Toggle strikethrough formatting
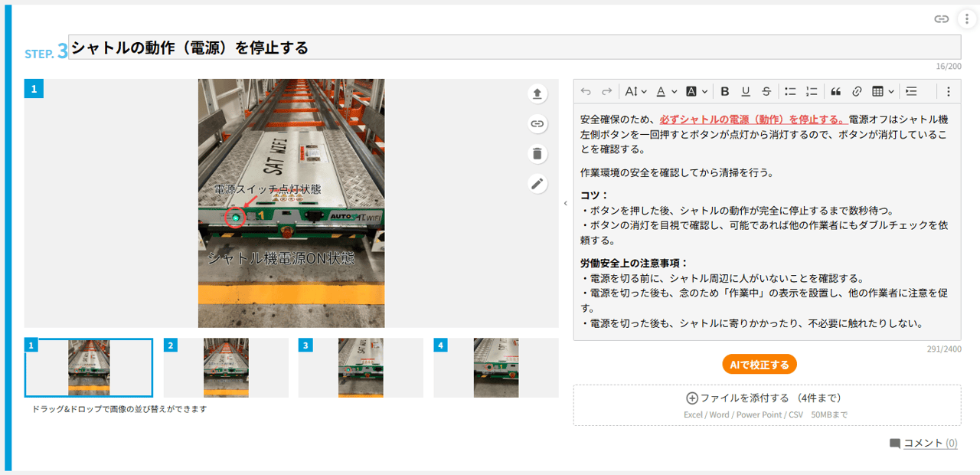The image size is (980, 475). [766, 91]
